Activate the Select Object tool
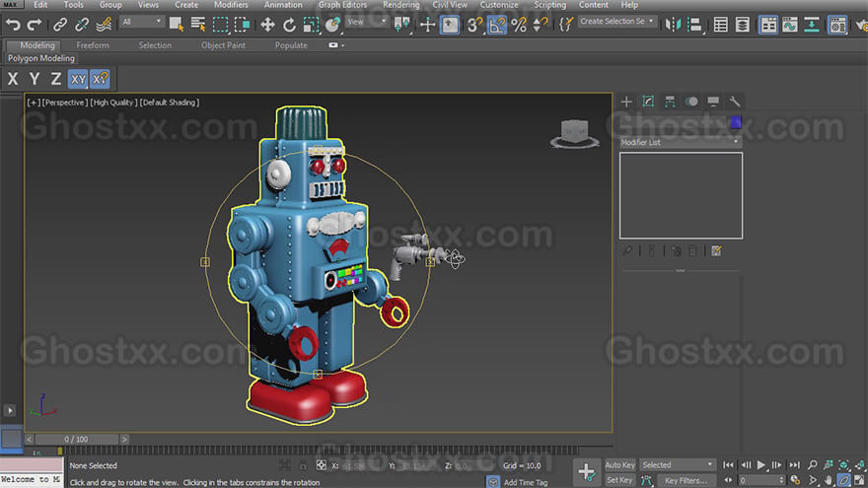Screen dimensions: 868x488 pyautogui.click(x=177, y=25)
